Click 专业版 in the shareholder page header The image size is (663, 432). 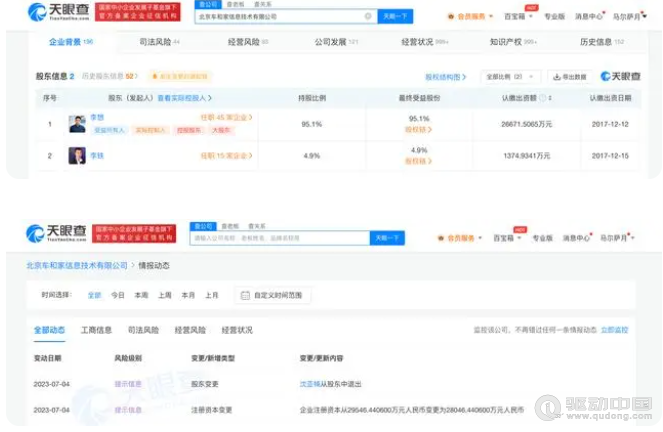[554, 16]
